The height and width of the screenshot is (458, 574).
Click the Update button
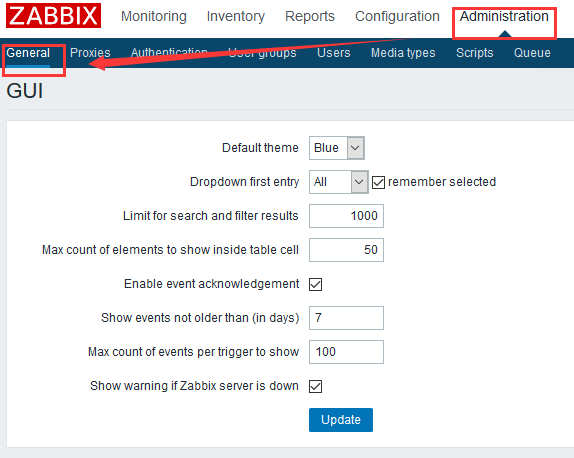tap(341, 420)
